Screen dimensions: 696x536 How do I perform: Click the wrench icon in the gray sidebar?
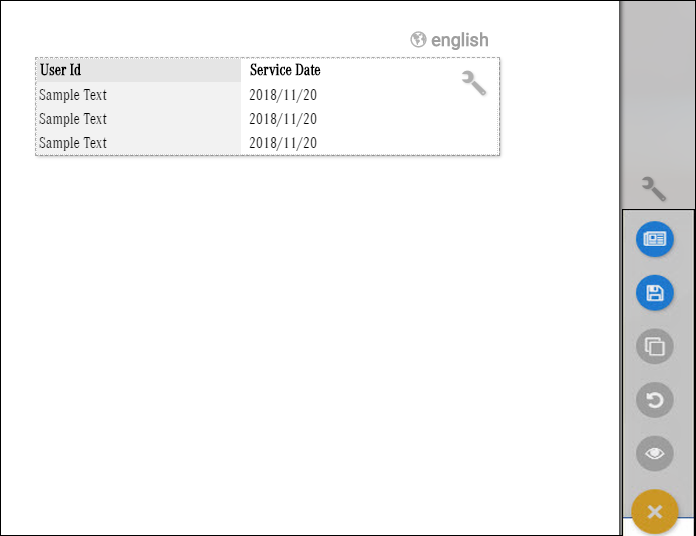[654, 188]
